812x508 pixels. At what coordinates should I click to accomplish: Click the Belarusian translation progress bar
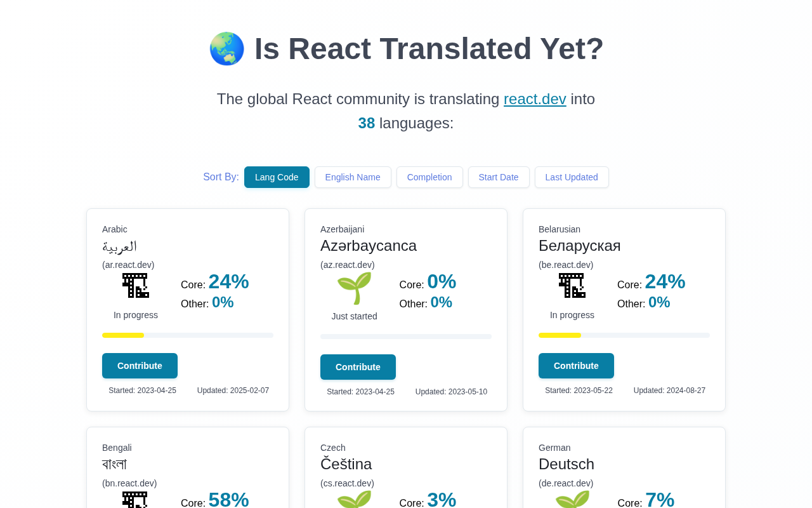tap(624, 335)
